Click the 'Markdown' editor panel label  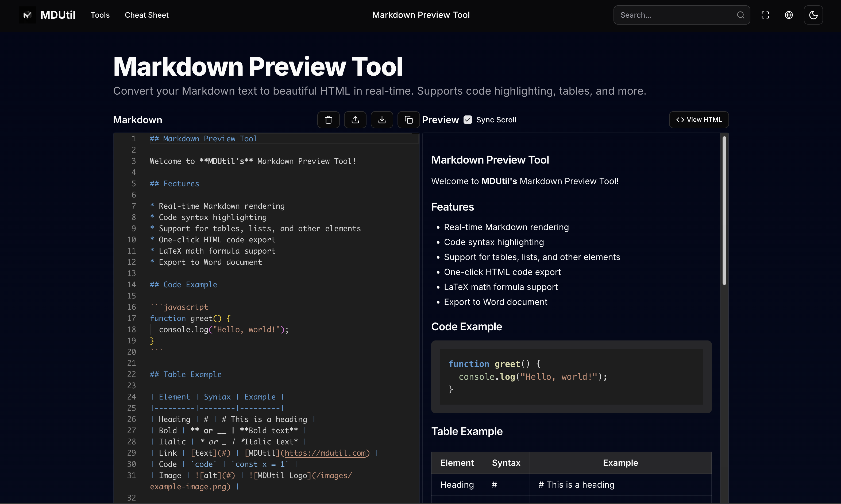tap(138, 119)
